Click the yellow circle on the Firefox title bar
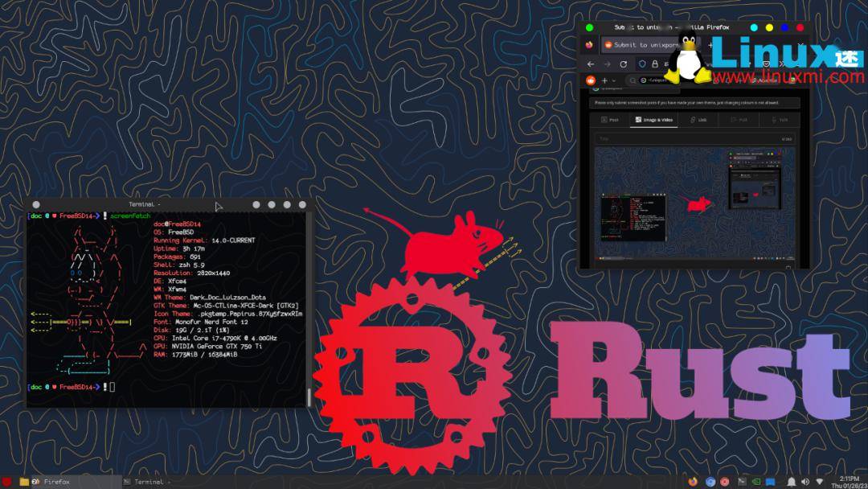 point(769,27)
